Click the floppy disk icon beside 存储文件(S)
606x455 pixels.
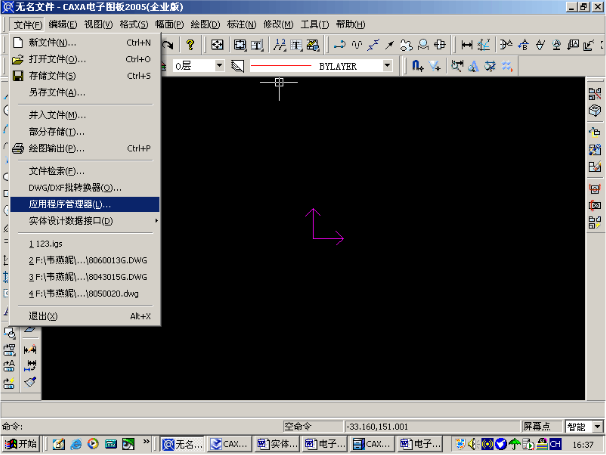[17, 75]
